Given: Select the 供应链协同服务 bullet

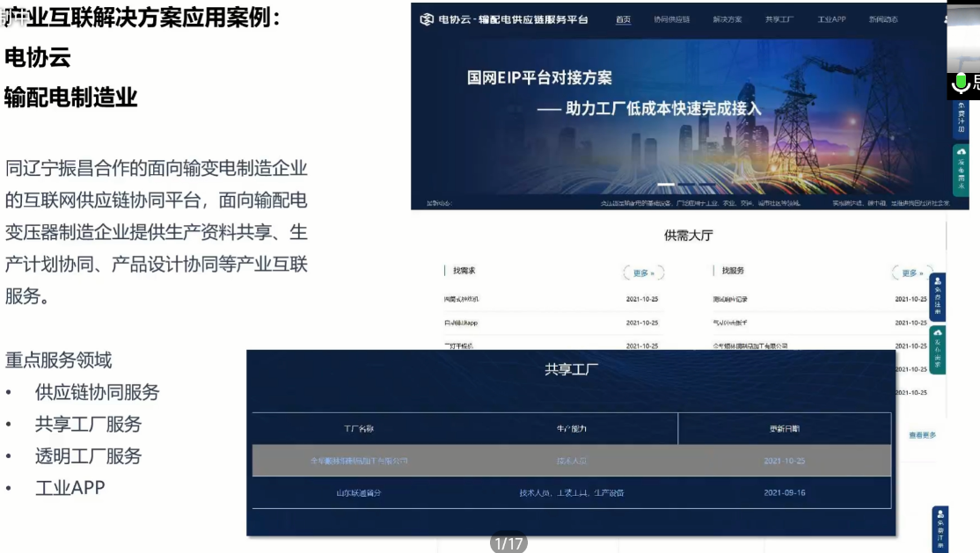Looking at the screenshot, I should click(98, 392).
